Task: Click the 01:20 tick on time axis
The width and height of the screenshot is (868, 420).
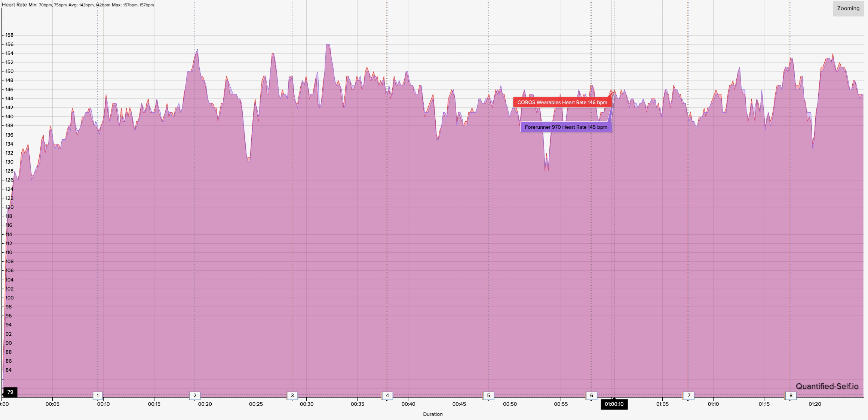Action: click(815, 404)
